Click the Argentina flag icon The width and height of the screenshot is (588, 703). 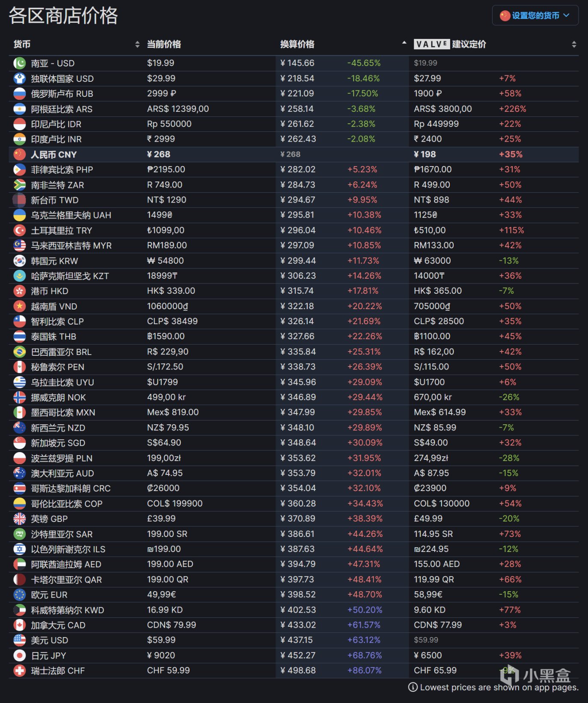pos(20,109)
